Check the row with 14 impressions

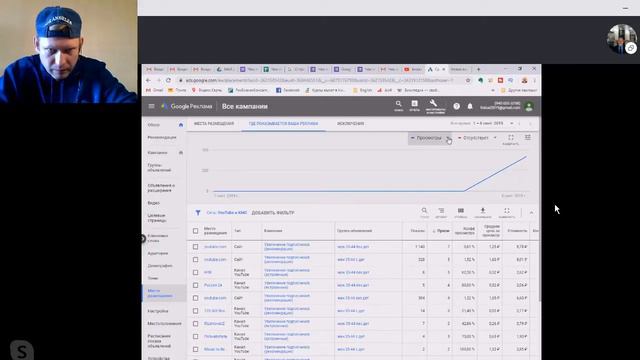[196, 311]
